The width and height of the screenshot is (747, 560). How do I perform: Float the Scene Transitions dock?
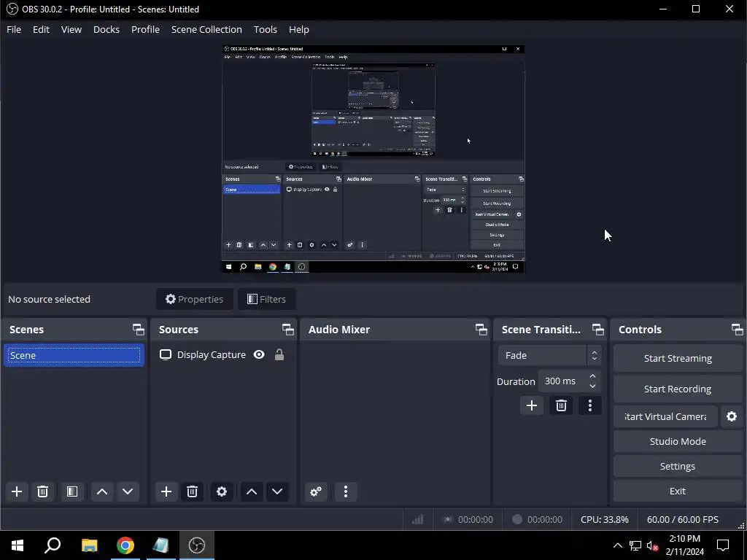click(x=598, y=330)
